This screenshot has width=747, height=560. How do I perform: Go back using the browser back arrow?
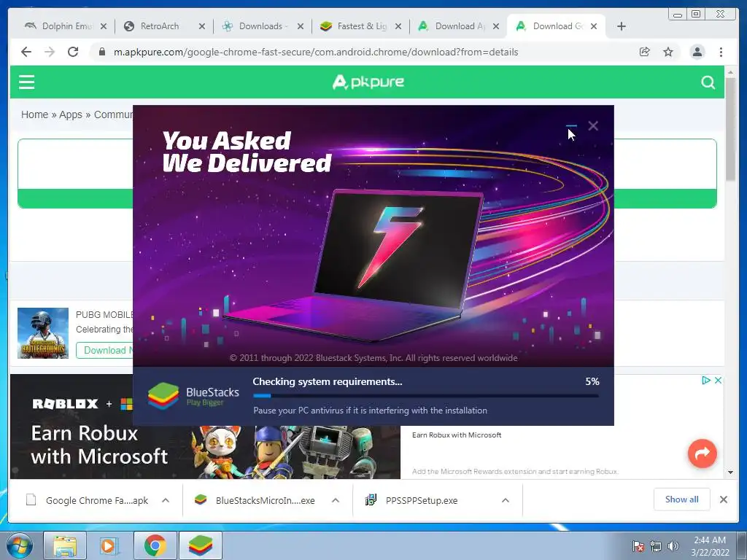coord(26,52)
